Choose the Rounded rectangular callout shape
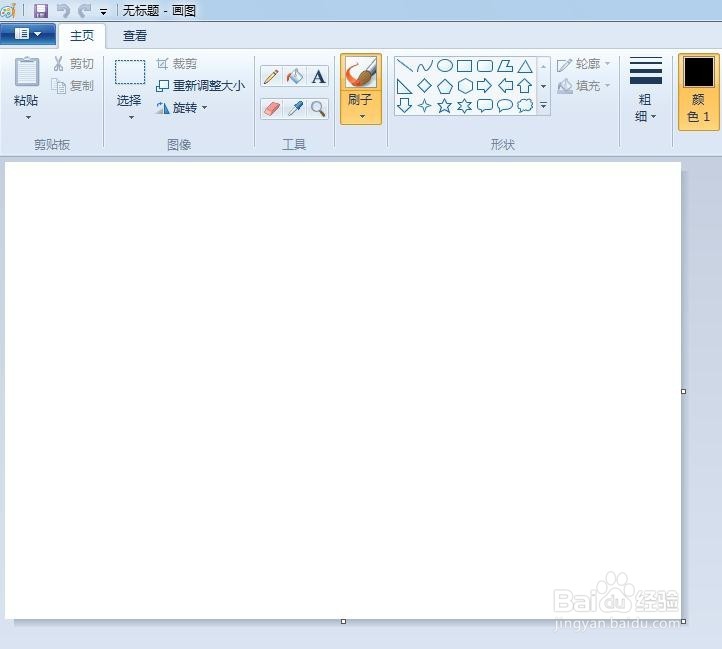The image size is (722, 649). click(485, 105)
